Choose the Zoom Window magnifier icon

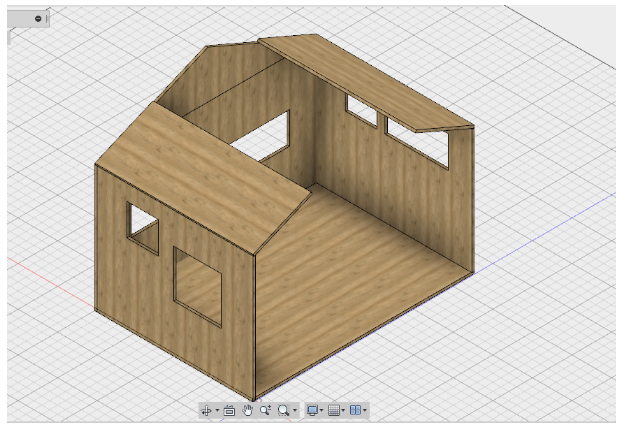pos(283,410)
